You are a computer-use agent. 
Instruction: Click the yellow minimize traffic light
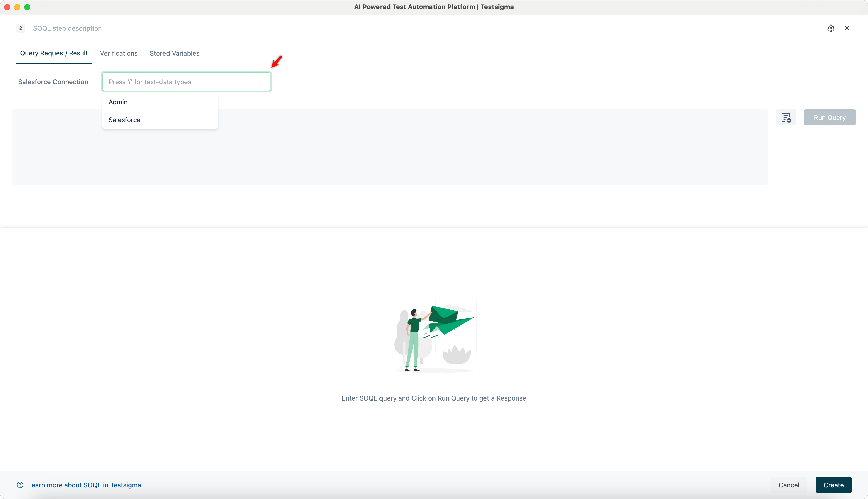click(17, 7)
